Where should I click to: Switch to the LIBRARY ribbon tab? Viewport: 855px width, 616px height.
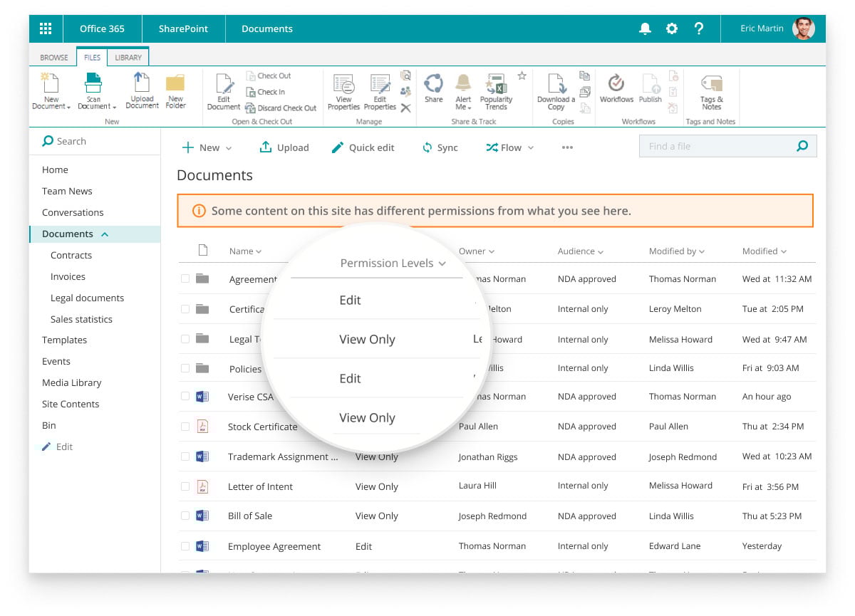click(128, 58)
